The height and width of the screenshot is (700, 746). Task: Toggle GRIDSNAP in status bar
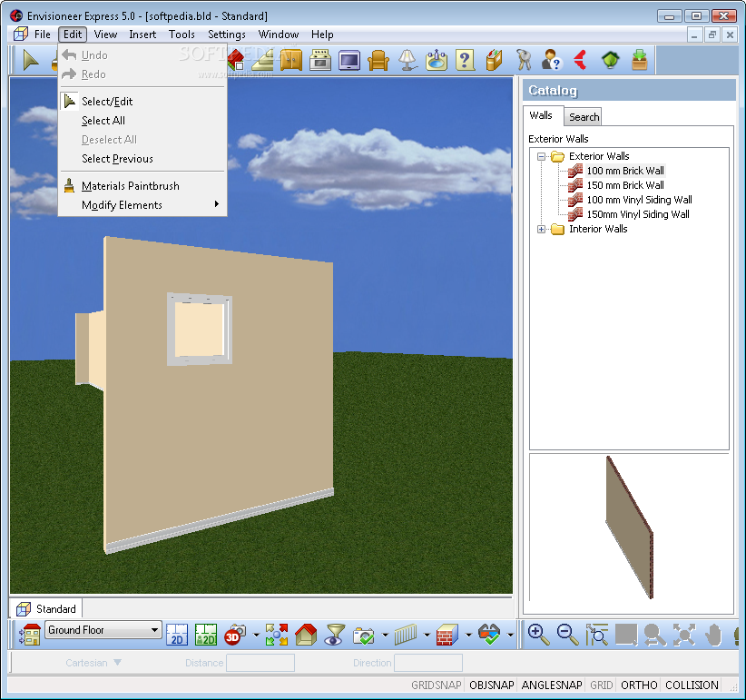pos(437,685)
